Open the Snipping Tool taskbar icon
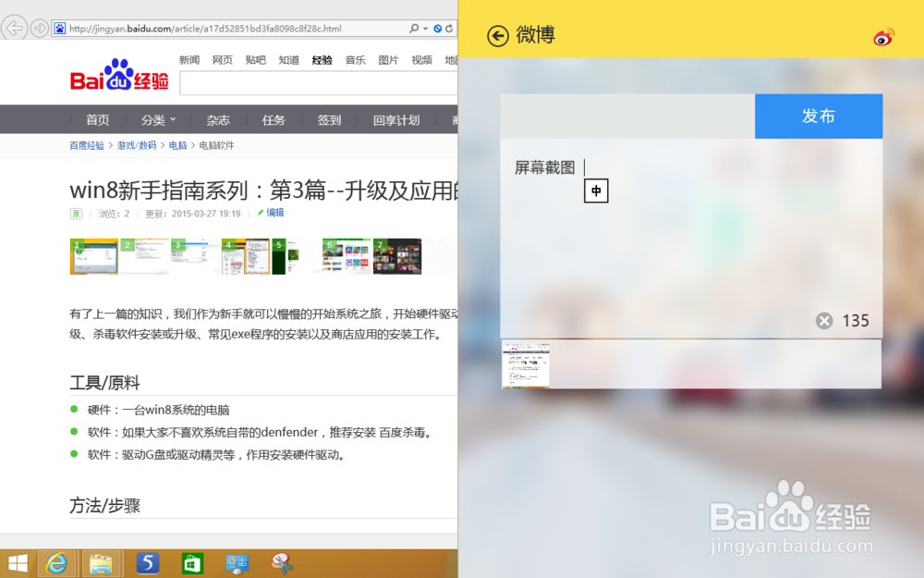924x578 pixels. point(282,564)
